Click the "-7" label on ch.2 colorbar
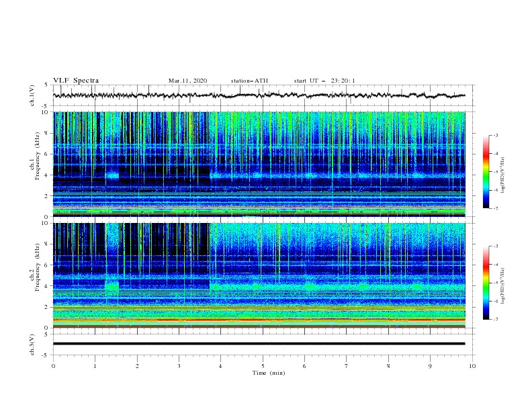532x411 pixels. click(495, 320)
